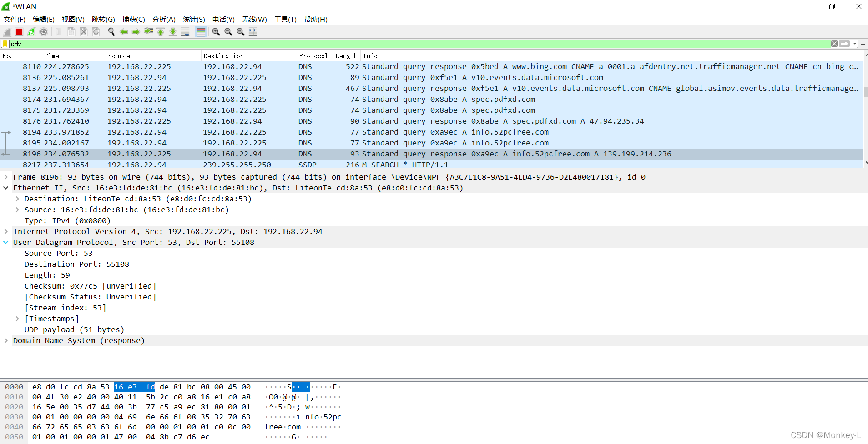The width and height of the screenshot is (868, 444).
Task: Apply the display filter arrow button
Action: 844,44
